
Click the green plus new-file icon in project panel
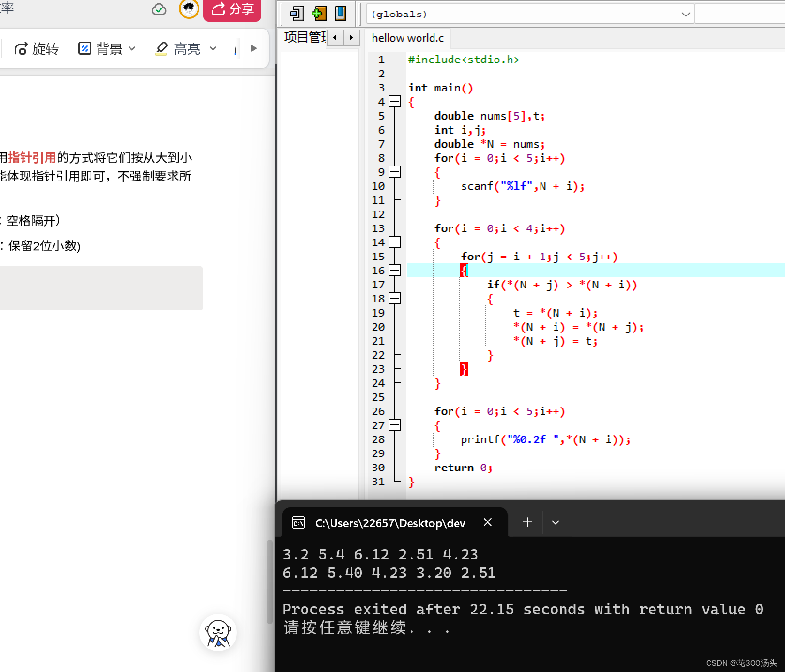pyautogui.click(x=319, y=14)
